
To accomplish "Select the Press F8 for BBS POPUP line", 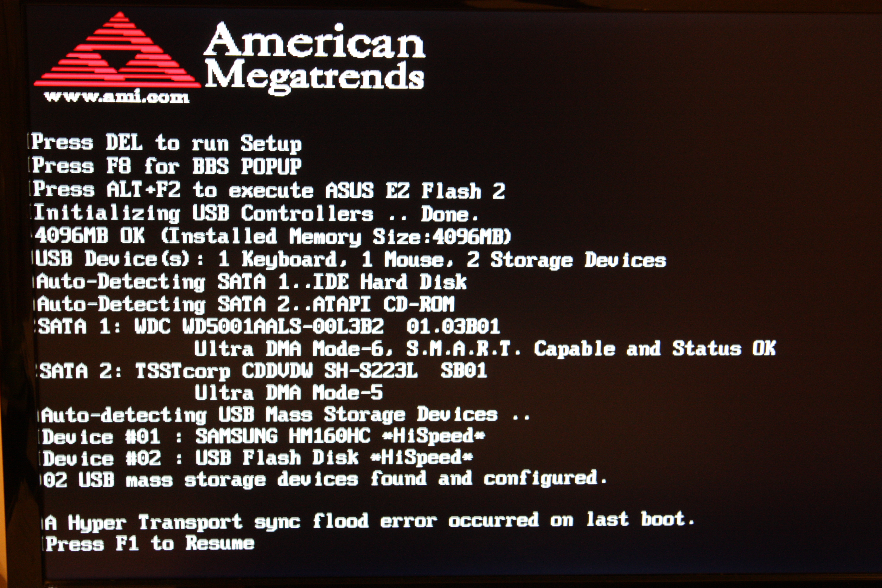I will (x=166, y=166).
